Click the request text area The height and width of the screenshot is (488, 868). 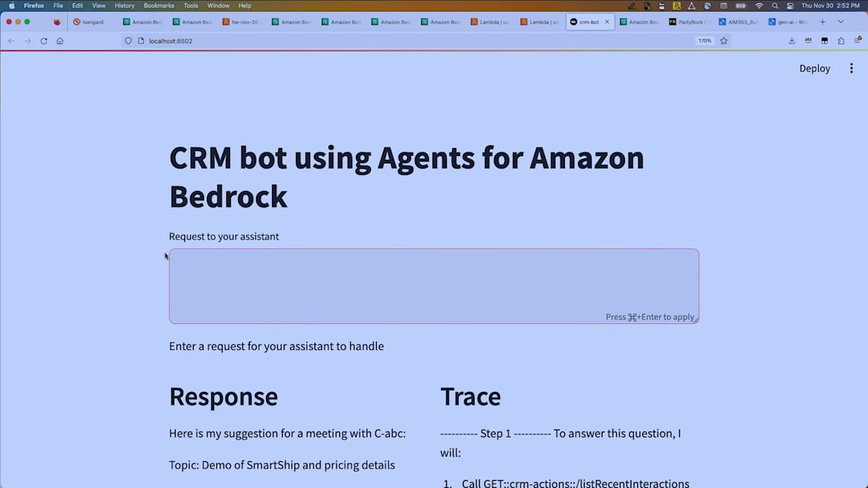[434, 286]
